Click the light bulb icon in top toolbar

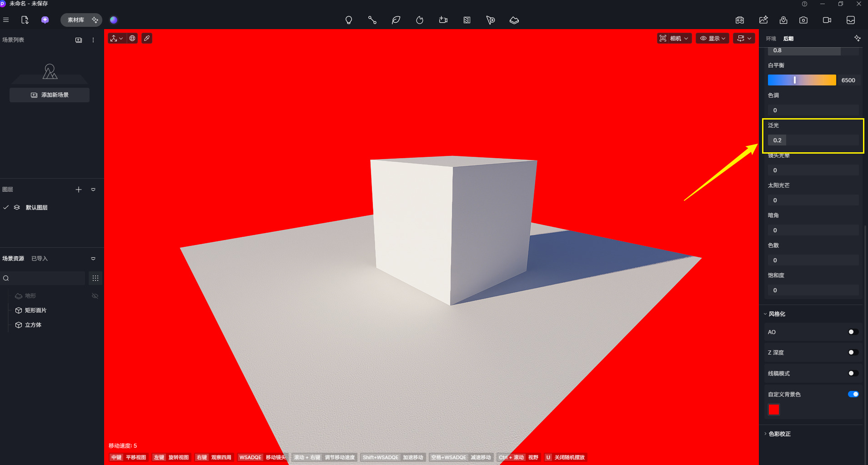[x=349, y=20]
